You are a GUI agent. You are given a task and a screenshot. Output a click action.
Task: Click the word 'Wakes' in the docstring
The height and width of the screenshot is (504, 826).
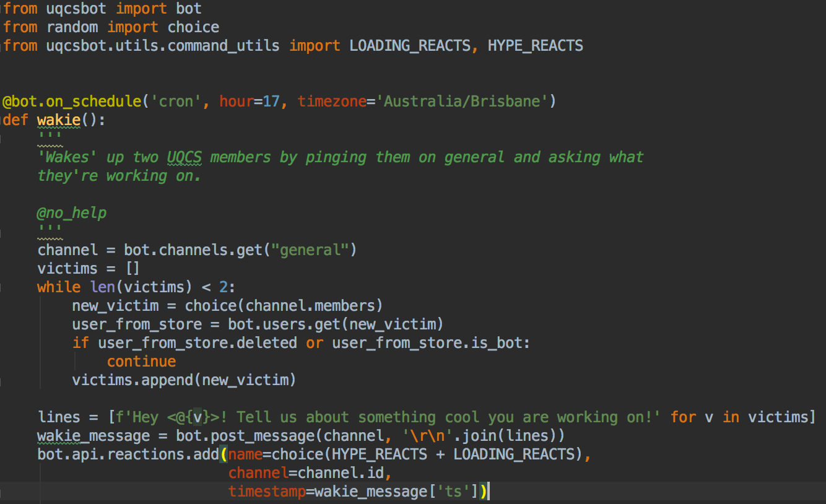[x=67, y=157]
